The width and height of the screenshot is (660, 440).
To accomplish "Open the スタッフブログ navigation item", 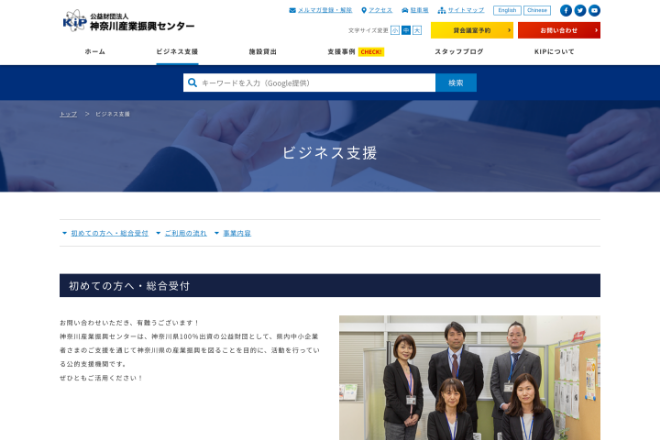I will tap(459, 51).
